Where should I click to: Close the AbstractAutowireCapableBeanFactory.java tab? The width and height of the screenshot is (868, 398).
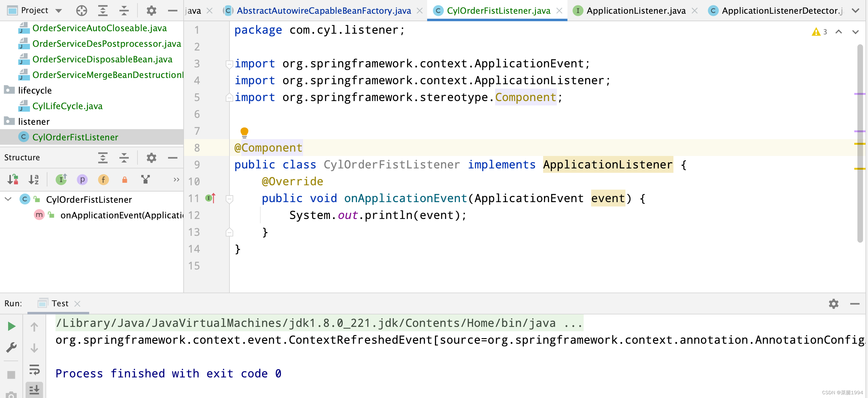coord(420,11)
